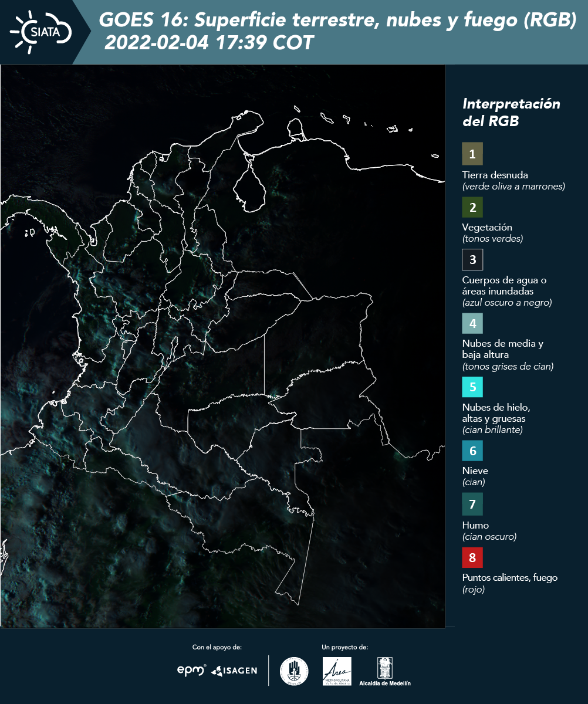
Task: Click 'Con el apoyo de:' text
Action: click(x=217, y=647)
